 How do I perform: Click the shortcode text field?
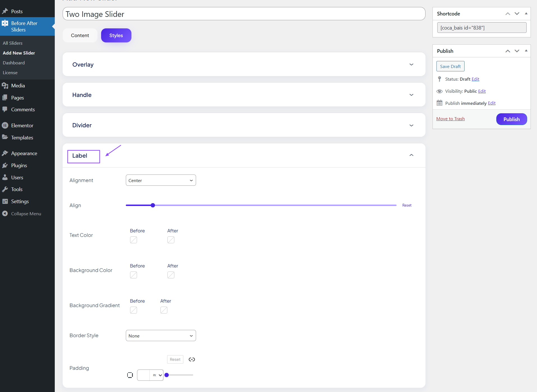(x=482, y=28)
